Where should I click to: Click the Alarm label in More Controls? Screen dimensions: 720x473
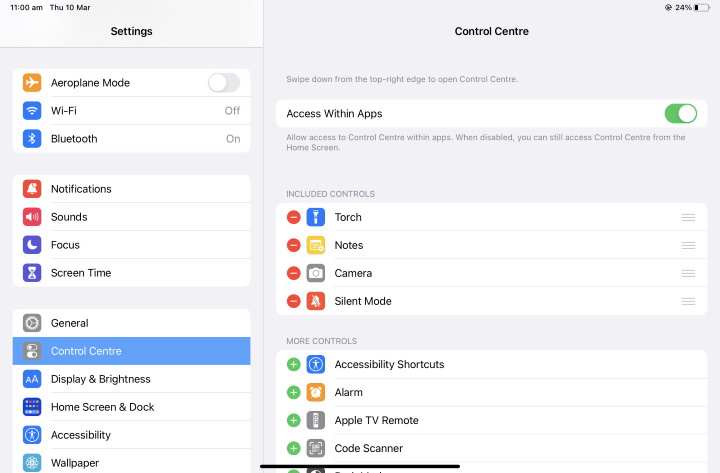(349, 392)
